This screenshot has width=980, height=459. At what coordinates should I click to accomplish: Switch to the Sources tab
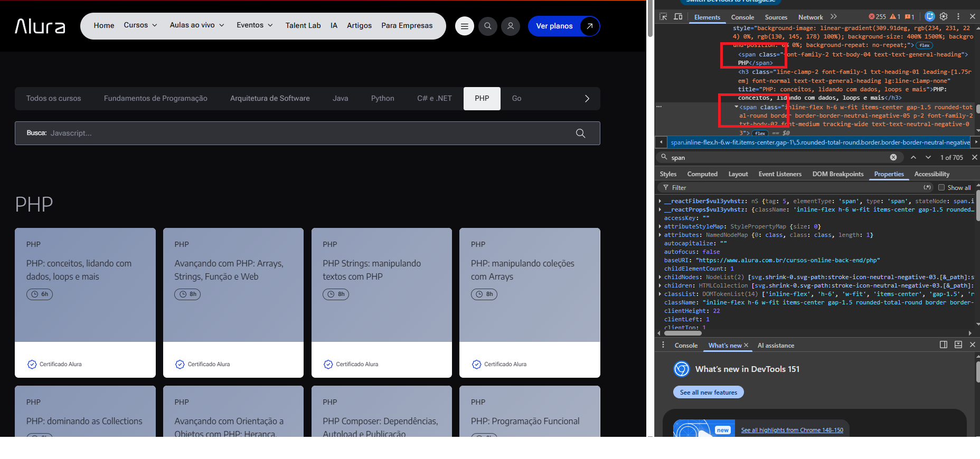(776, 17)
